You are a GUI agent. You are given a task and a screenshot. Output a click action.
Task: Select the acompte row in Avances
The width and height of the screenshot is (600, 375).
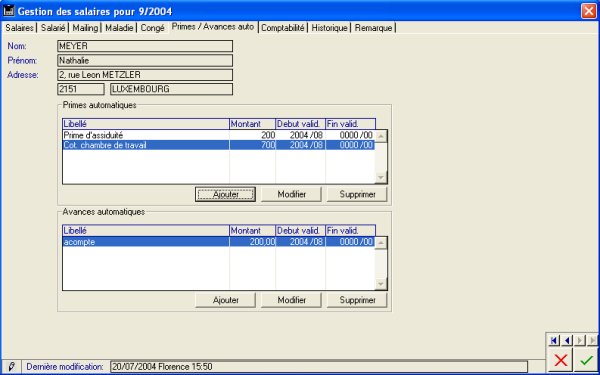pos(218,242)
